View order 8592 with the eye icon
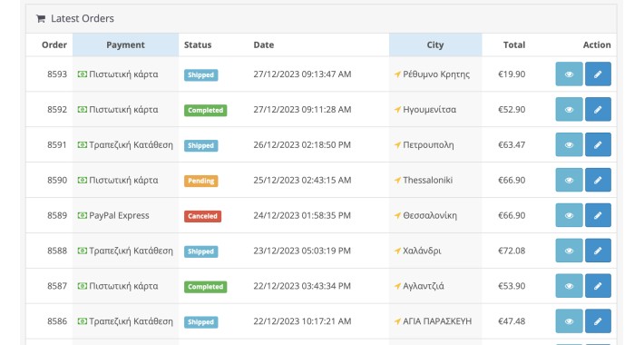Viewport: 644px width, 345px height. 569,109
